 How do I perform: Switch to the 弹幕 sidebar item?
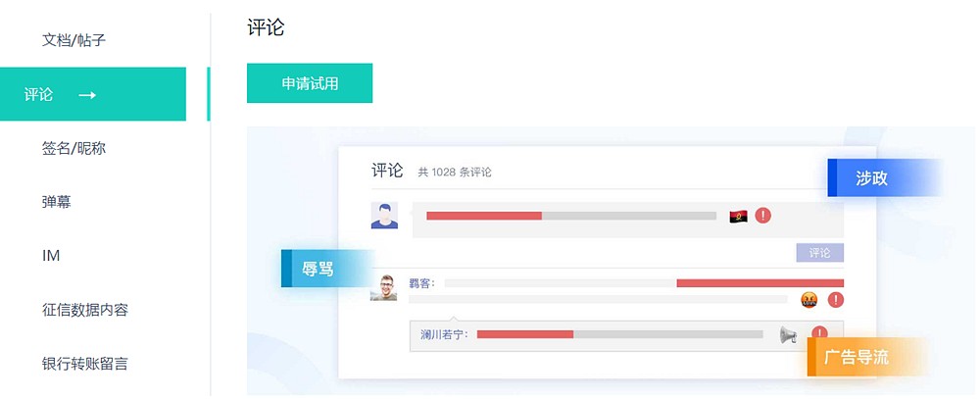point(57,202)
